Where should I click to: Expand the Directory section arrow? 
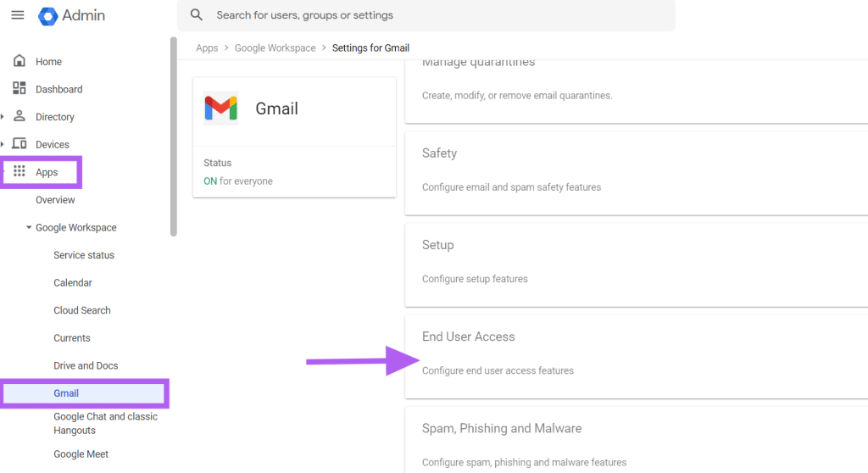click(3, 116)
